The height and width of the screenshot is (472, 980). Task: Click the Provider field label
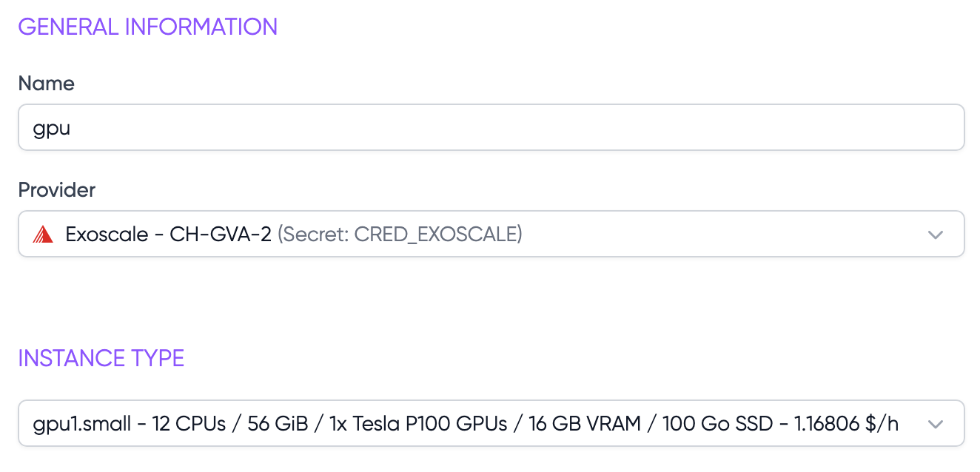[56, 189]
